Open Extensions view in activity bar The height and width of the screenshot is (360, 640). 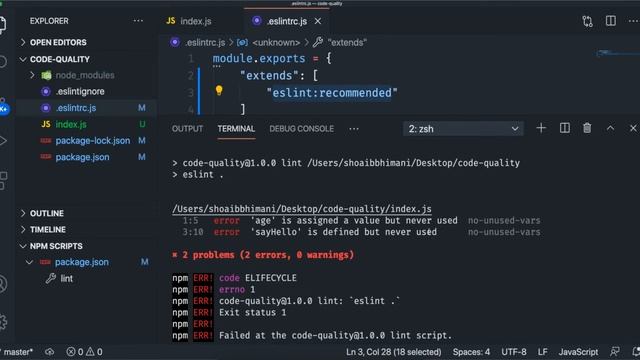[3, 181]
